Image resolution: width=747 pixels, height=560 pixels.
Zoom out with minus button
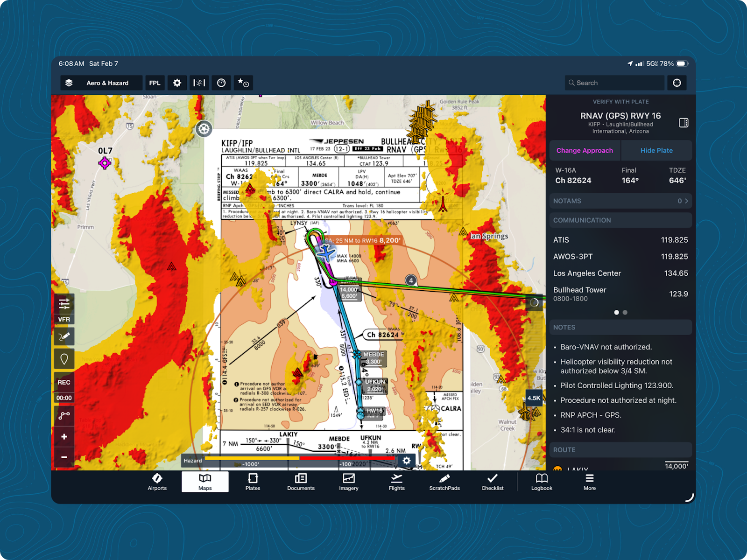pyautogui.click(x=64, y=457)
